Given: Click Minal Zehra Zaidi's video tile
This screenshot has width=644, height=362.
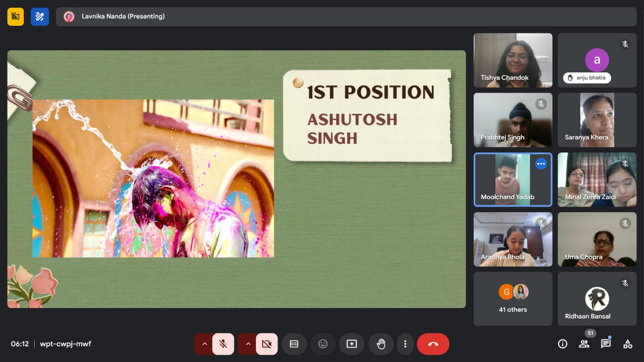Looking at the screenshot, I should click(597, 180).
